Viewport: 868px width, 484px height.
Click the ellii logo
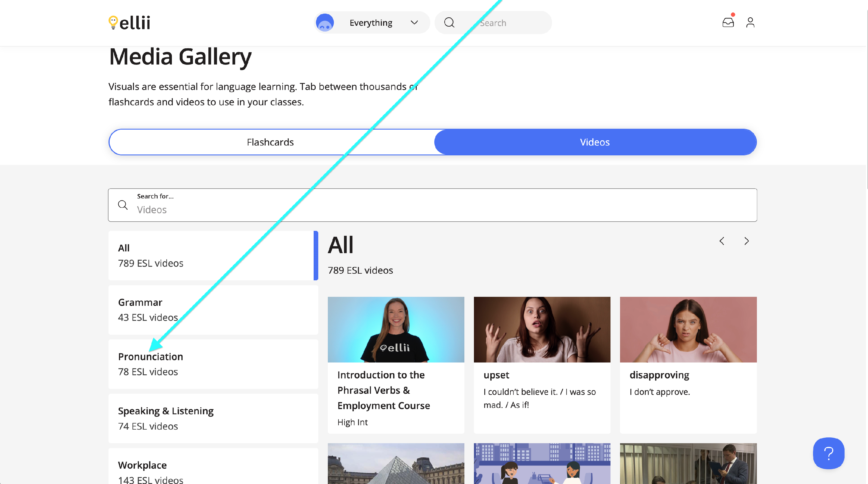[x=129, y=23]
